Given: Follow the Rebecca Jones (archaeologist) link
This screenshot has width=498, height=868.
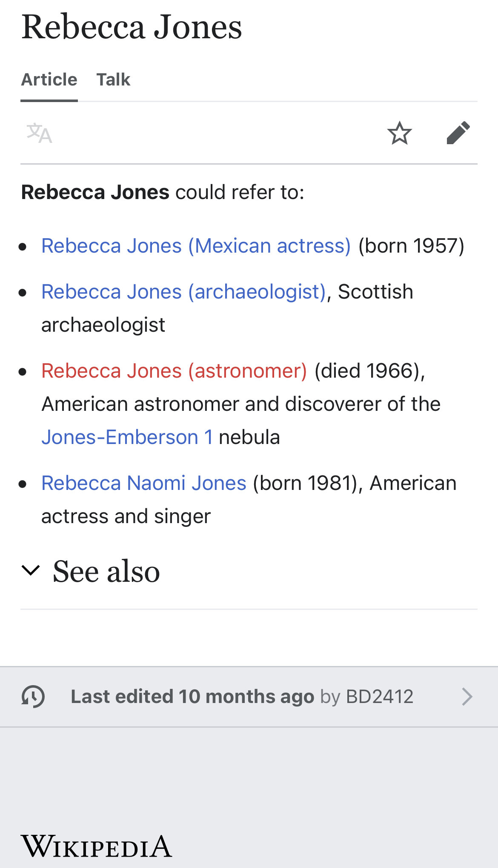Looking at the screenshot, I should coord(183,292).
